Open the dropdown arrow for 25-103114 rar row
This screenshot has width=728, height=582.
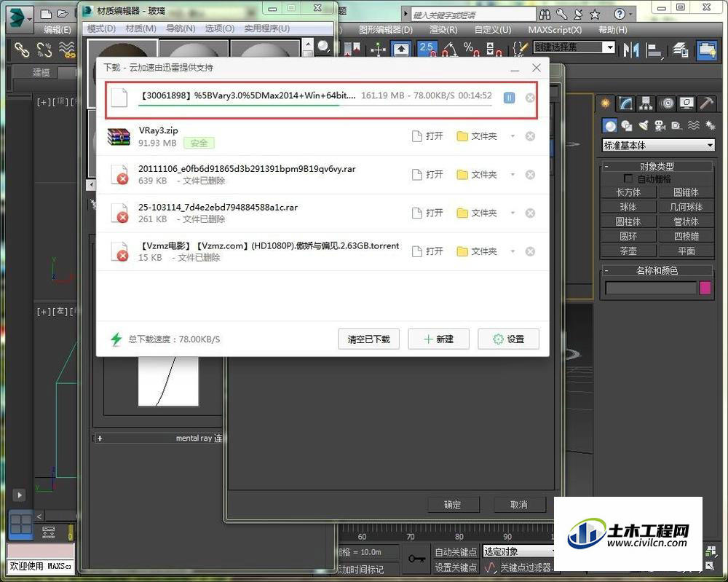[513, 213]
